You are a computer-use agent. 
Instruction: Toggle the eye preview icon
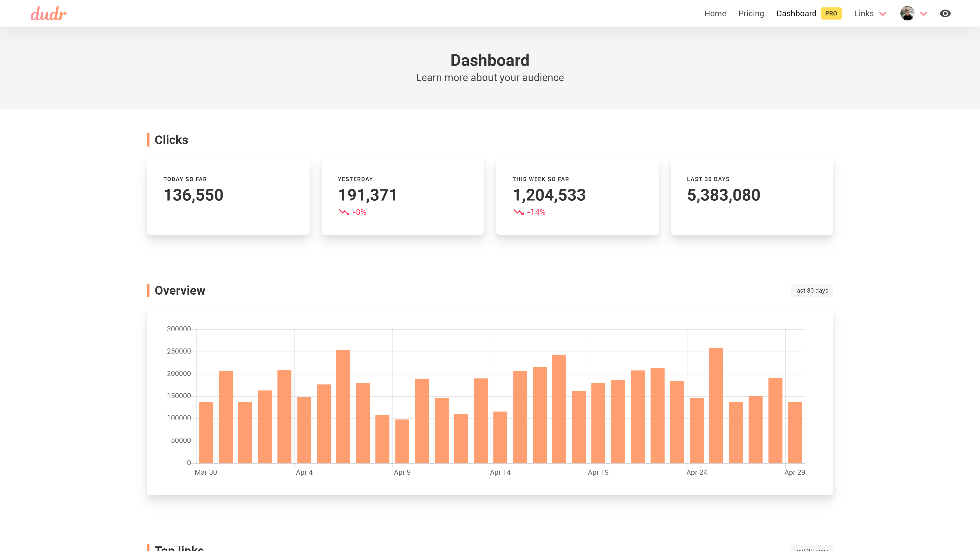[x=945, y=14]
